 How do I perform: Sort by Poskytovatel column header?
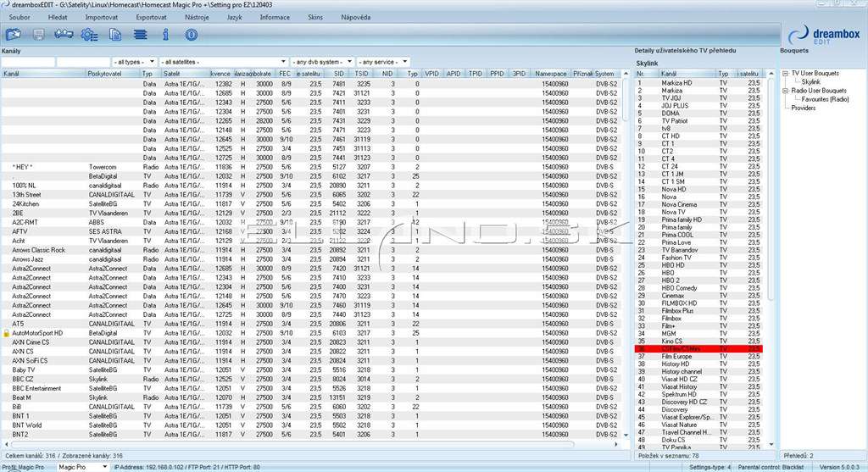click(x=113, y=74)
